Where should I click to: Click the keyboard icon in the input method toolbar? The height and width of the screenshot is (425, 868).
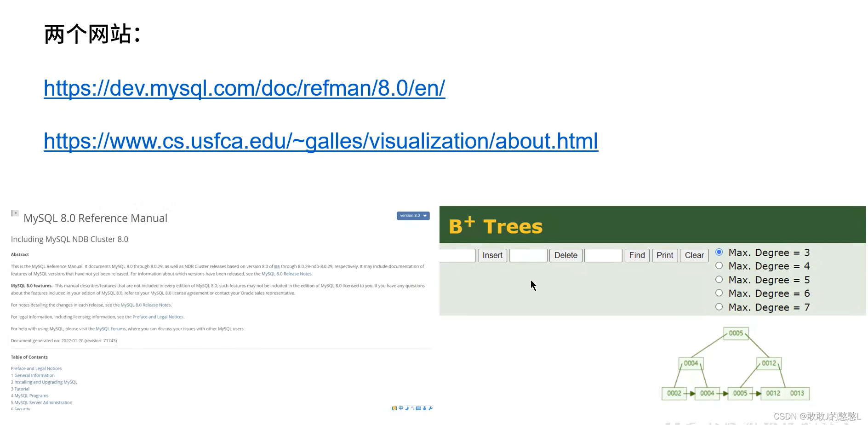[418, 408]
